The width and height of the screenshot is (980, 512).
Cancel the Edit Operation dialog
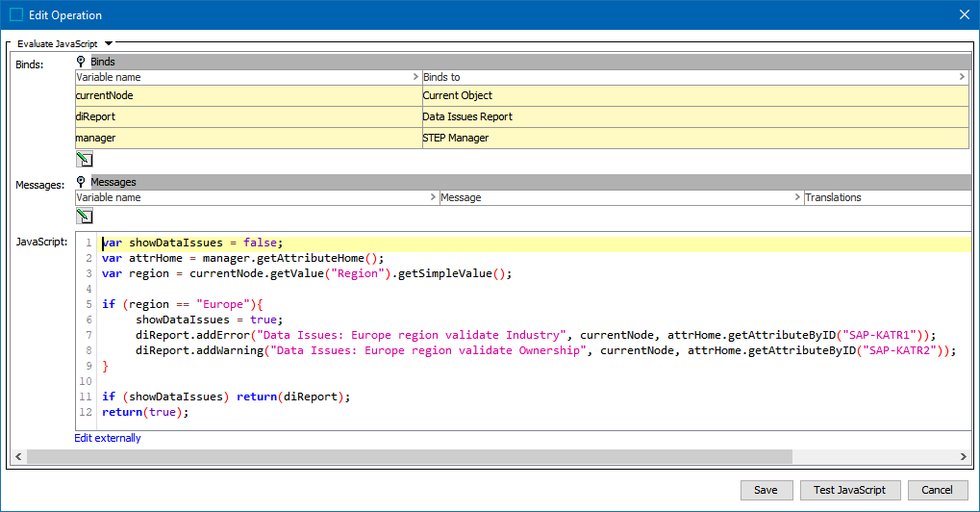click(937, 490)
